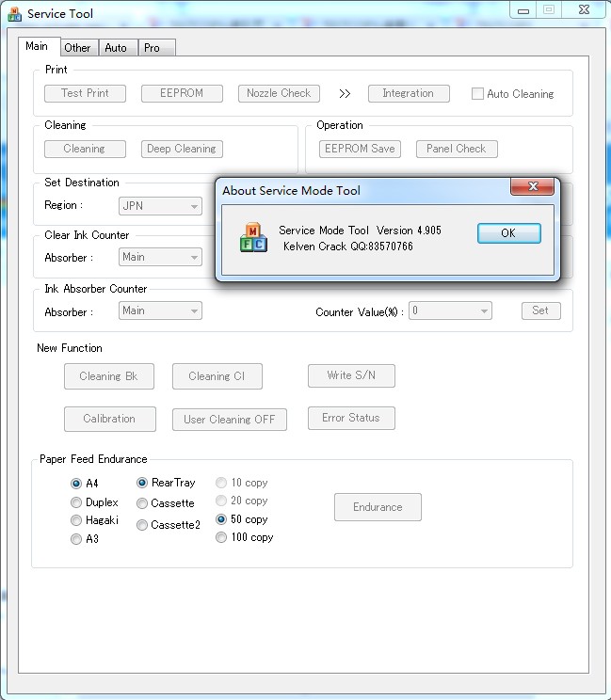Switch to the Other tab
Image resolution: width=611 pixels, height=700 pixels.
[77, 48]
